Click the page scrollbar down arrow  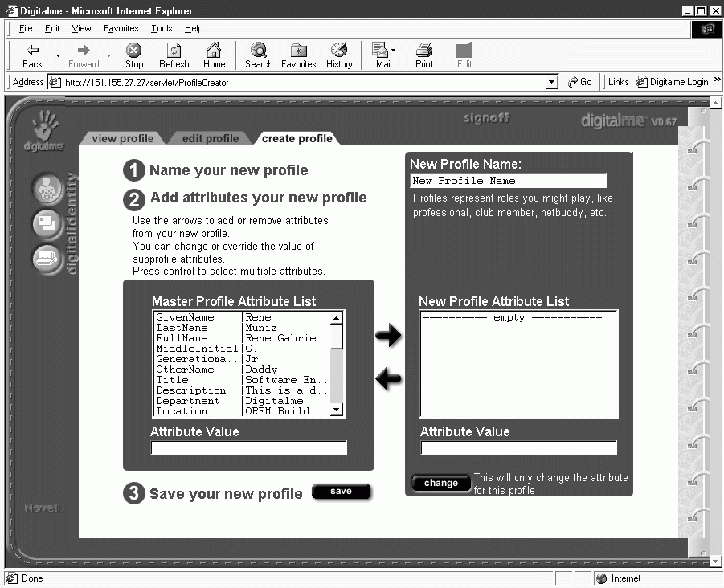[715, 561]
